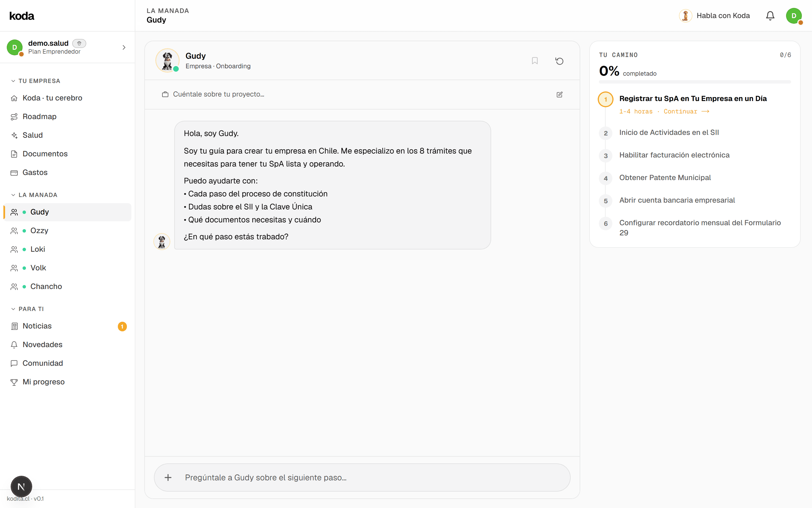Go to Roadmap
This screenshot has height=508, width=812.
coord(67,117)
